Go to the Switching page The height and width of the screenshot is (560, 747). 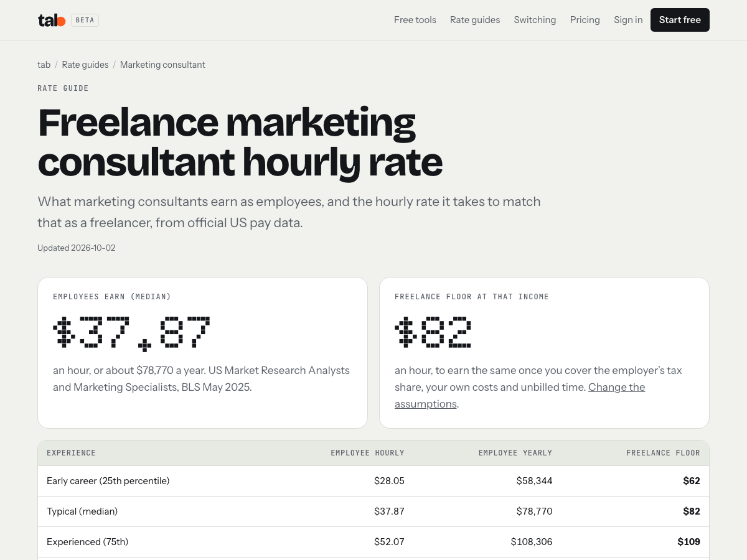coord(535,20)
